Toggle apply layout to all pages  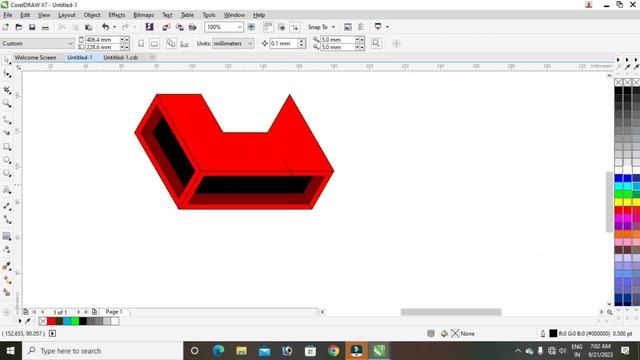click(x=171, y=43)
